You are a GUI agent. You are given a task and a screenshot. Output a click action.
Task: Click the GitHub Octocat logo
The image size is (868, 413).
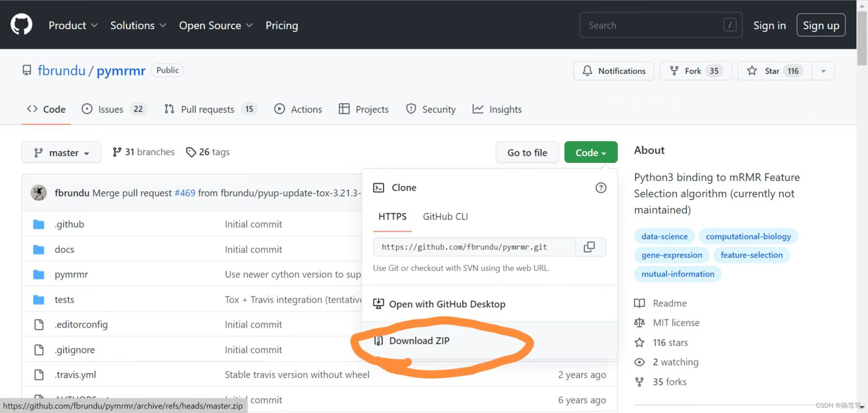point(21,24)
